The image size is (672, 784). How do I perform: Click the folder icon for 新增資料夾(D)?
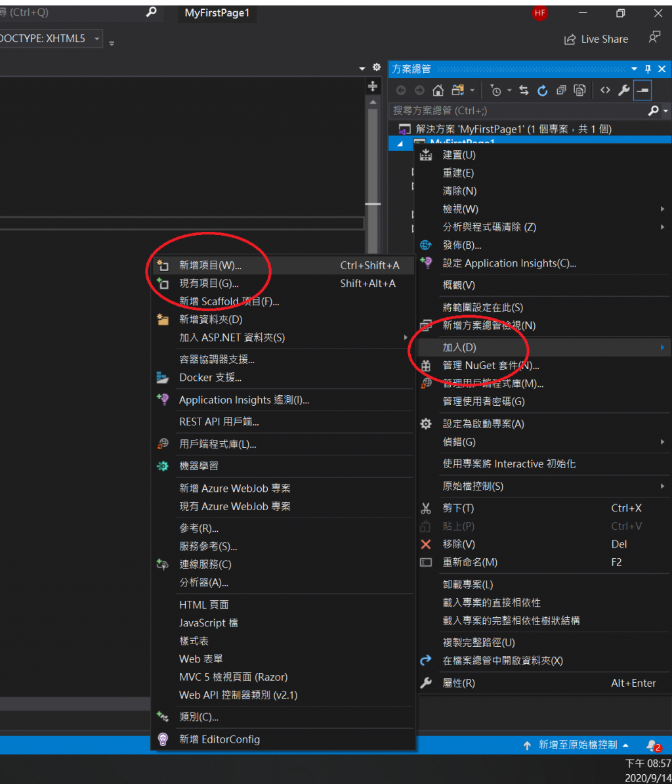pos(162,319)
